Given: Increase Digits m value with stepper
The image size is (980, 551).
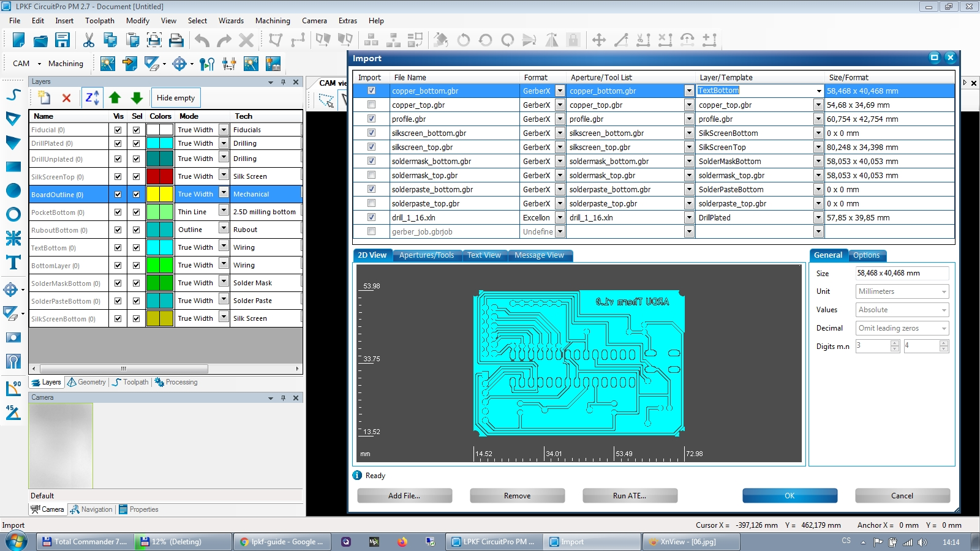Looking at the screenshot, I should click(x=895, y=343).
